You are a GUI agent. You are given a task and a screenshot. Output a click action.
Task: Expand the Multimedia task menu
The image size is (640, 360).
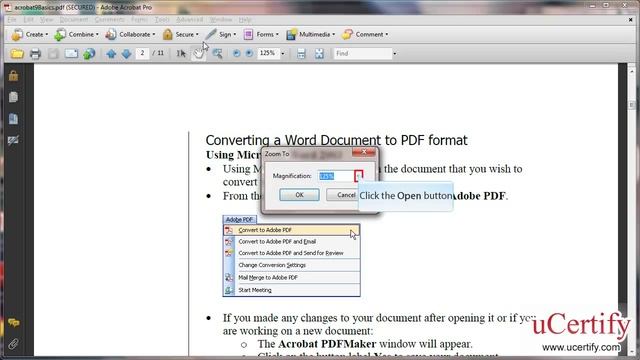(311, 35)
